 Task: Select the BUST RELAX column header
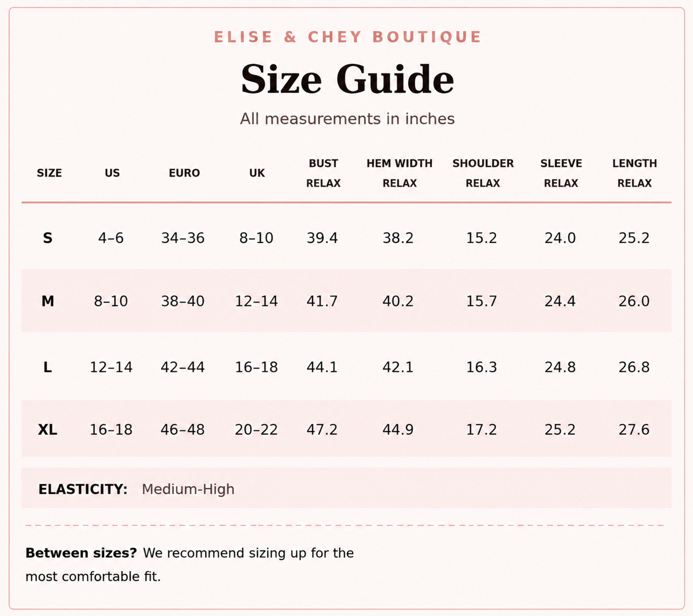323,173
